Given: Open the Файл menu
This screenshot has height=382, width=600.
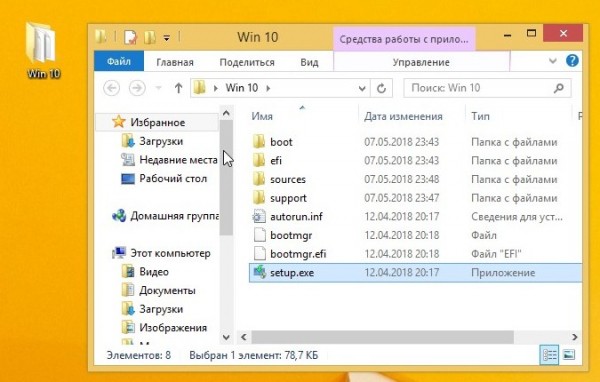Looking at the screenshot, I should pos(119,61).
